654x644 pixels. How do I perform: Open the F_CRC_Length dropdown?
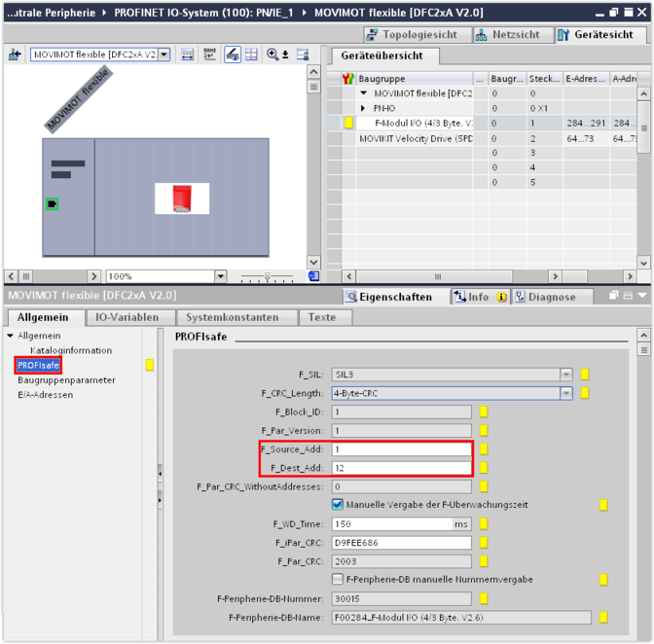pos(565,393)
